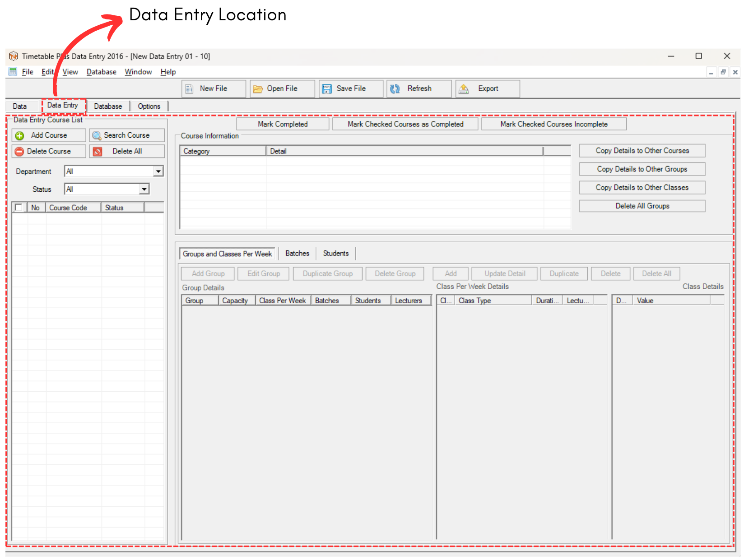
Task: Toggle the select-all checkbox in course list header
Action: click(19, 208)
